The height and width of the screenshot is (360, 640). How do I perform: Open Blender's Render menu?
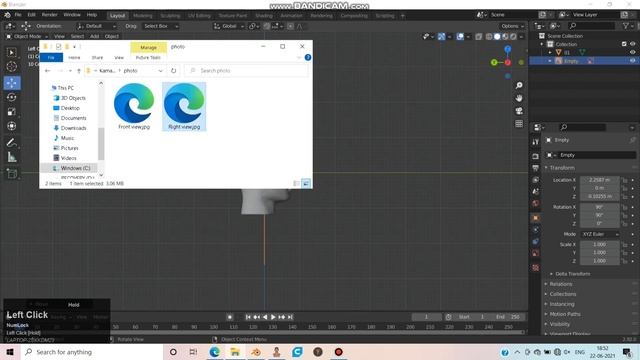coord(49,15)
